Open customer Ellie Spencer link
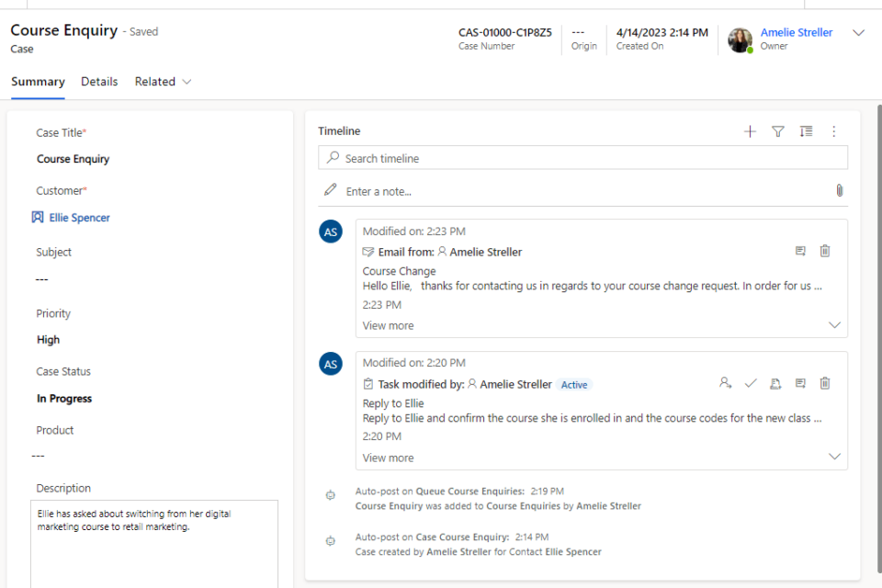This screenshot has height=588, width=882. (79, 218)
